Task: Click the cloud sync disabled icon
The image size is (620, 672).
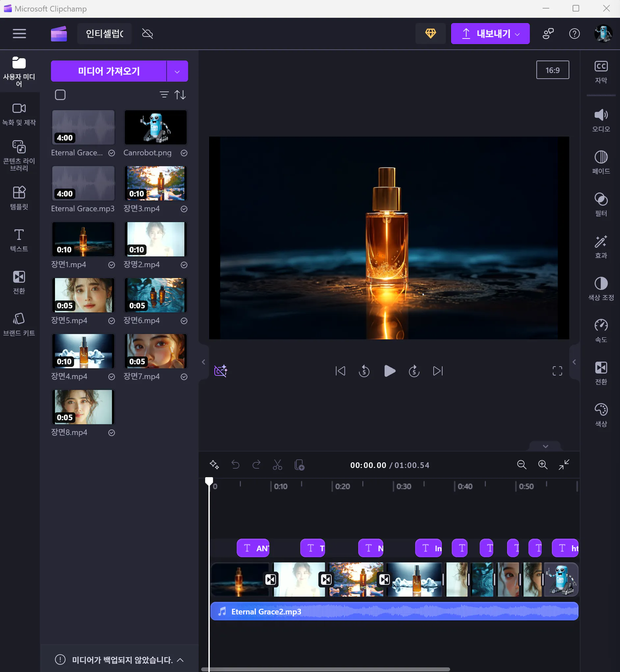Action: (x=147, y=34)
